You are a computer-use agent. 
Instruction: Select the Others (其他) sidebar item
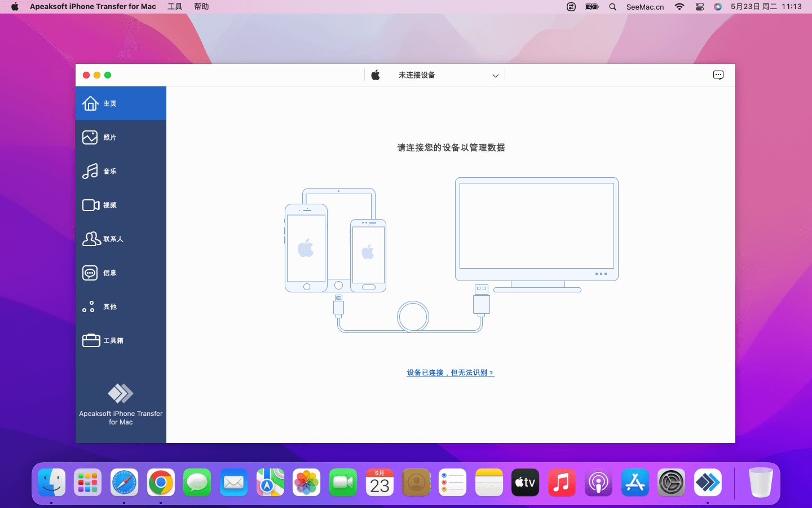(x=109, y=307)
